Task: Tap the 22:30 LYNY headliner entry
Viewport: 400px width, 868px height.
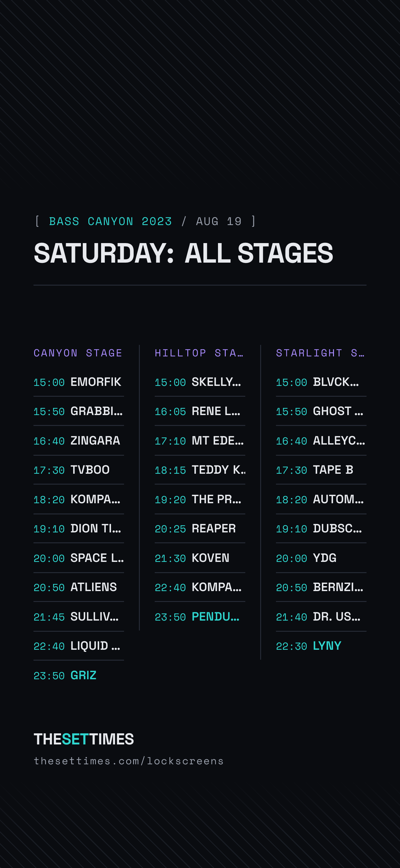Action: pyautogui.click(x=321, y=646)
